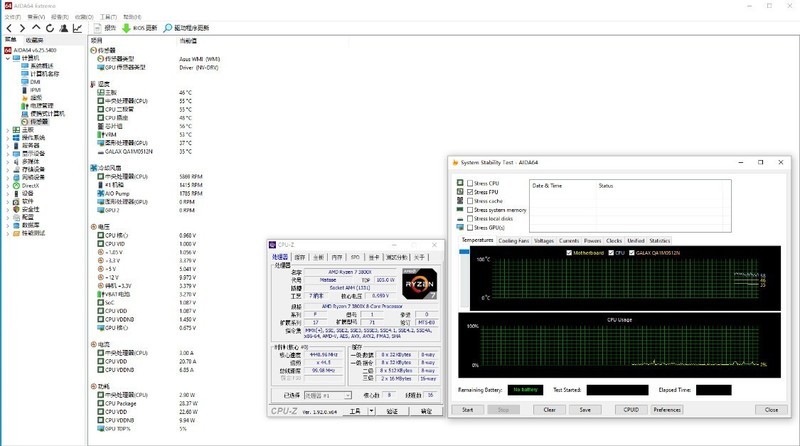This screenshot has height=446, width=800.
Task: Open the CPU-Z tools button dropdown arrow
Action: tap(371, 411)
